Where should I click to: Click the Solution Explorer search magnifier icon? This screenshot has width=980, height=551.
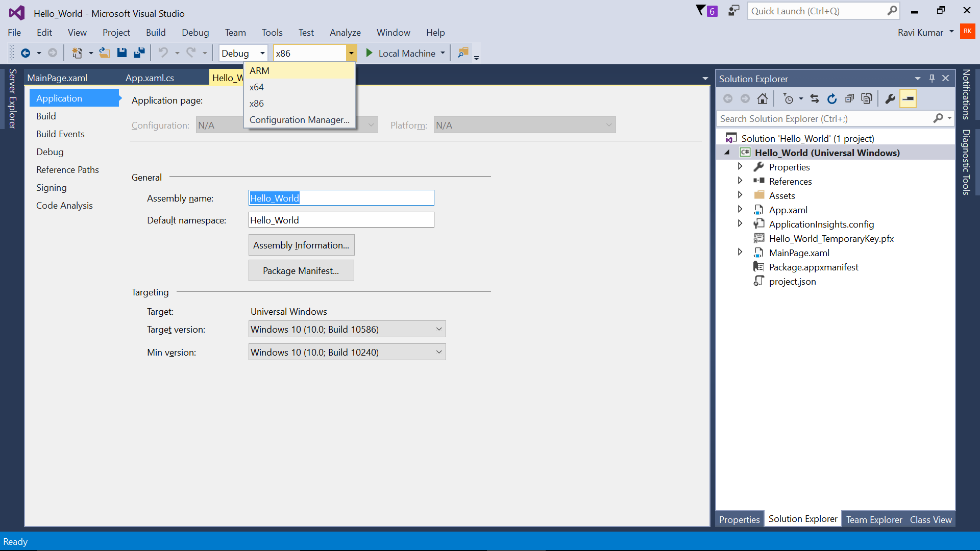click(x=938, y=118)
